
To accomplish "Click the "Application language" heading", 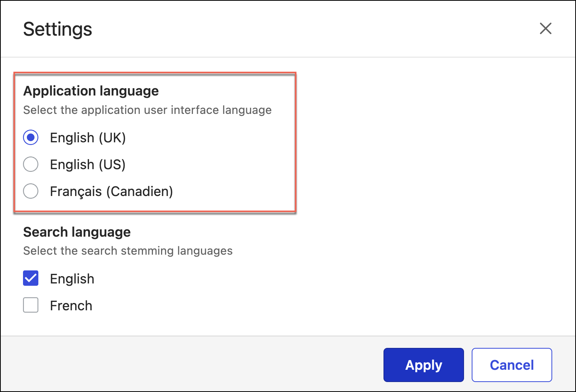I will [91, 91].
